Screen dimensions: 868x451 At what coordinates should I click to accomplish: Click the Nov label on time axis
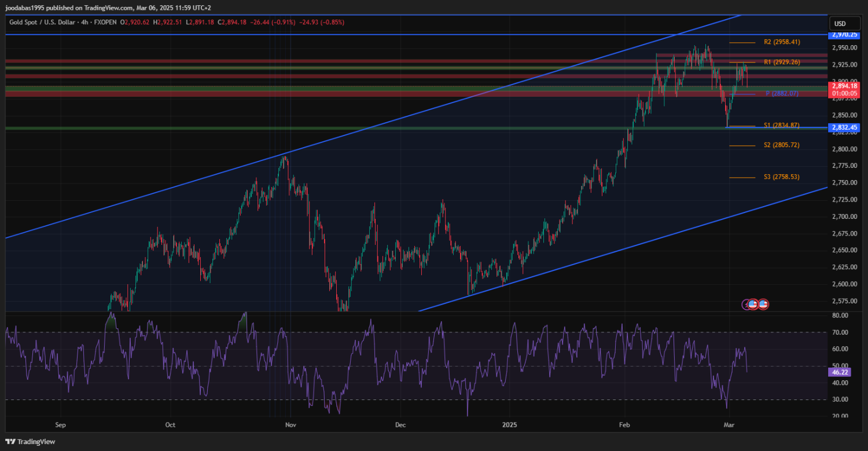(290, 425)
